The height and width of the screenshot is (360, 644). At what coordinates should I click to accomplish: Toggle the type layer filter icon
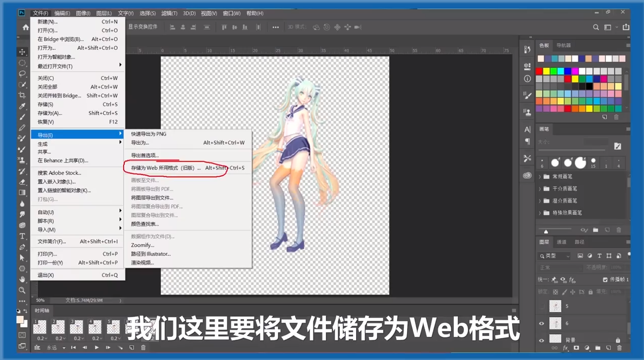click(599, 256)
